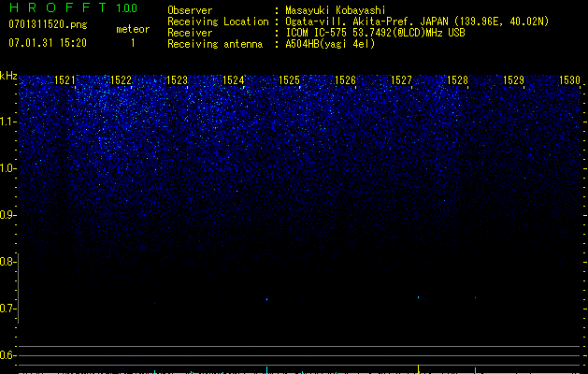This screenshot has height=374, width=588.
Task: Select the file name 0701311520.png
Action: point(48,24)
